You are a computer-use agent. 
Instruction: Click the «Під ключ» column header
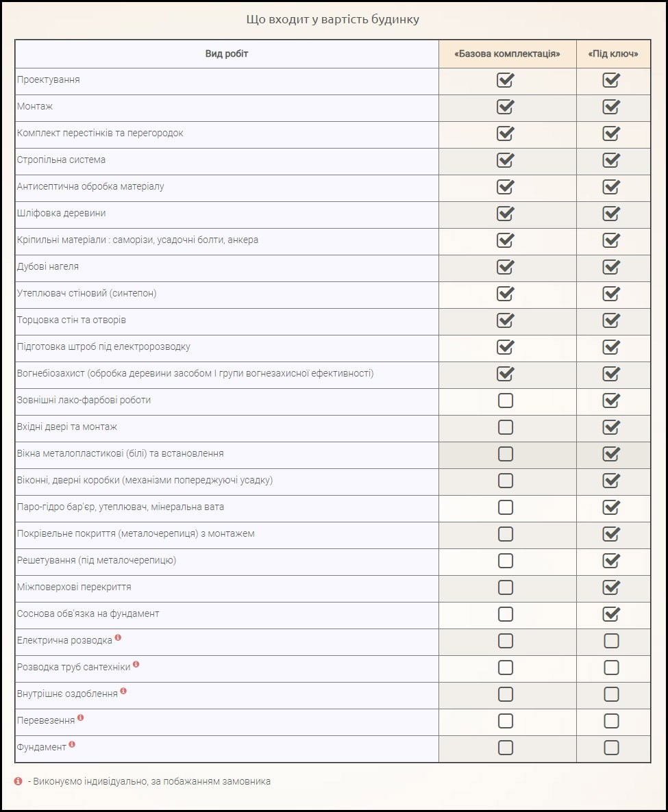613,54
